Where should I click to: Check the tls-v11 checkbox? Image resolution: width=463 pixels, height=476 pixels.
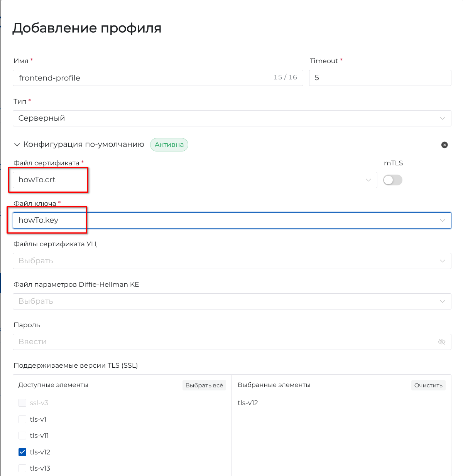(22, 436)
